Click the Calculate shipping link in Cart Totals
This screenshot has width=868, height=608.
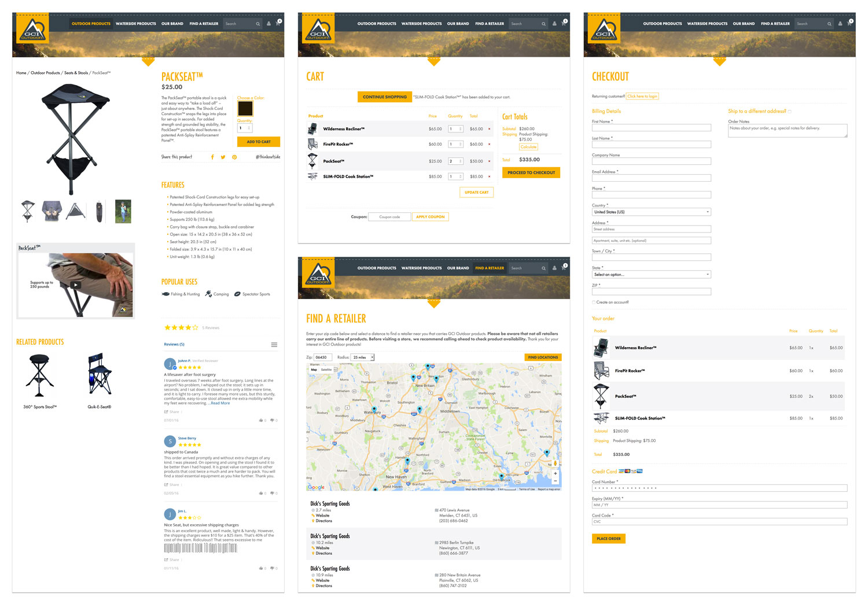coord(528,147)
